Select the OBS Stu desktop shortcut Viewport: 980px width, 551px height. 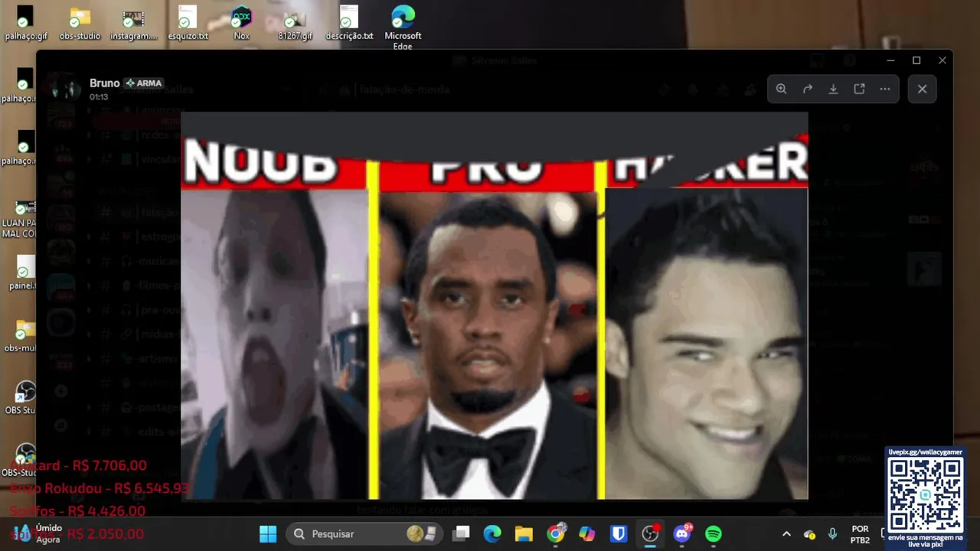20,398
